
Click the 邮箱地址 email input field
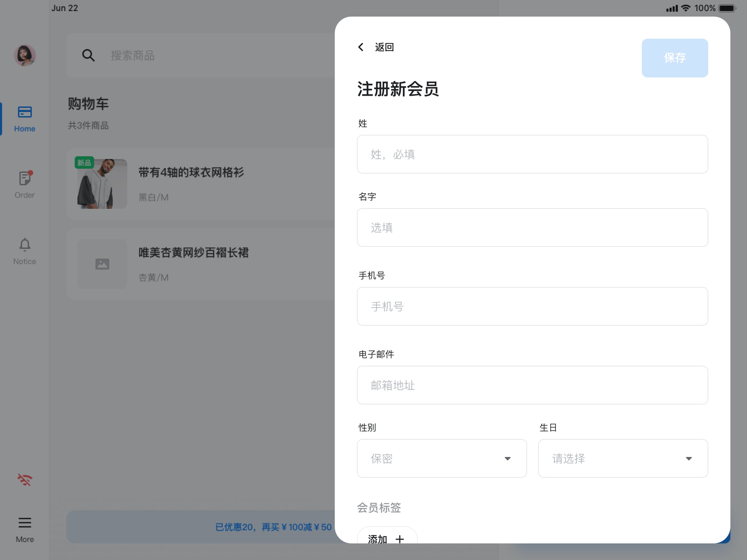(532, 385)
